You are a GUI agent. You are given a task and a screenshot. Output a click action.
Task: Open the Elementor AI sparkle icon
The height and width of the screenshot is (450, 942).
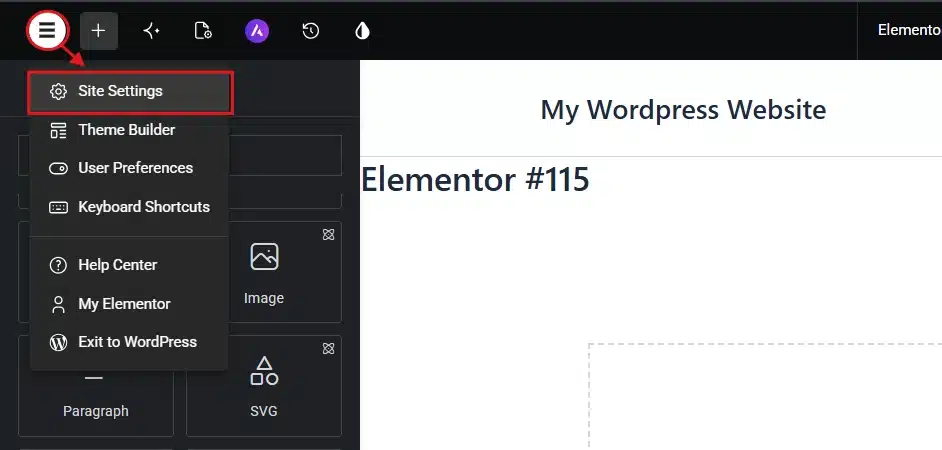click(x=151, y=30)
